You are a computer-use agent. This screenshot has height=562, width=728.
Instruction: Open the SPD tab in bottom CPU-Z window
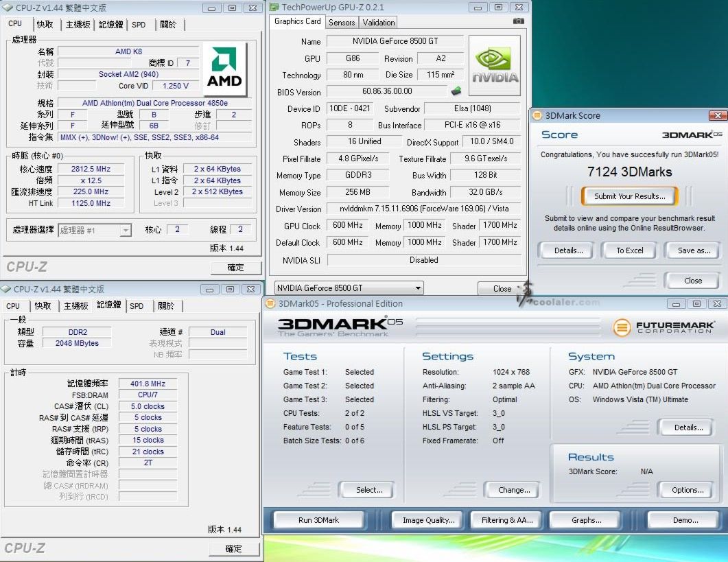pos(137,306)
